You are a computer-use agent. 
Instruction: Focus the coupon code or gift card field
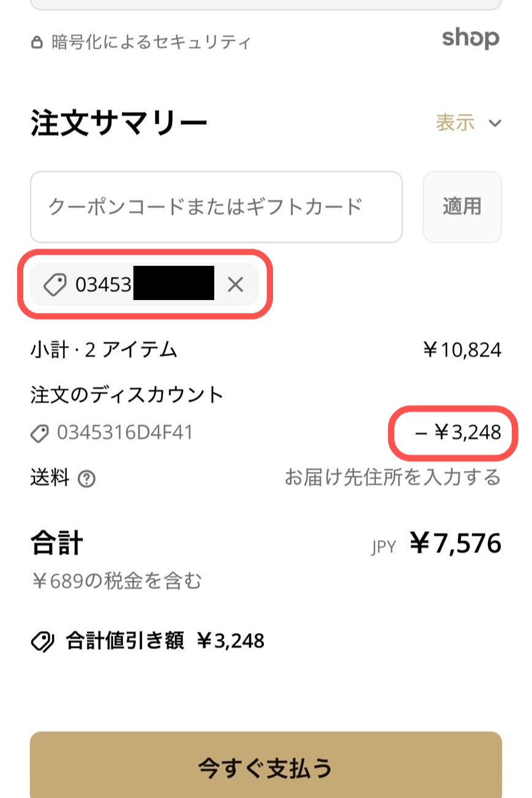(x=216, y=207)
